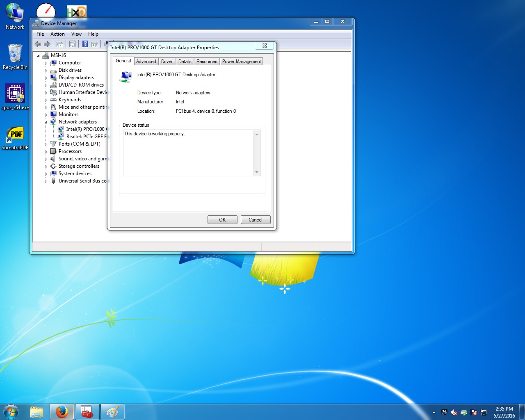This screenshot has width=525, height=420.
Task: Expand the DVD/CD-ROM drives node
Action: tap(46, 85)
